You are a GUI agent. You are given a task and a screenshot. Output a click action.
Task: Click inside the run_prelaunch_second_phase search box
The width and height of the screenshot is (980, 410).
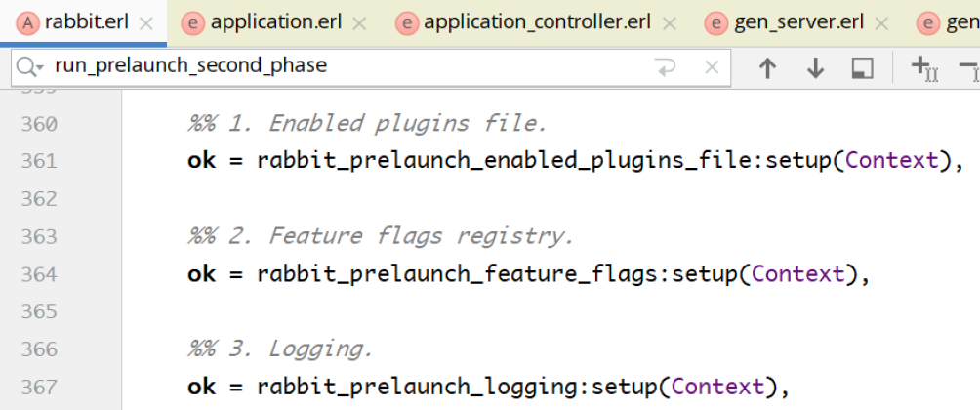point(342,67)
